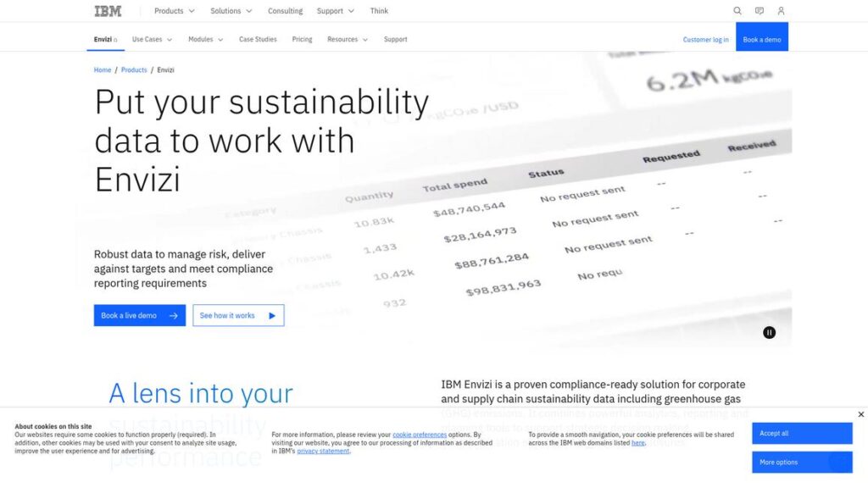The image size is (868, 488).
Task: Click the 'here' link about IBM domains
Action: (638, 442)
